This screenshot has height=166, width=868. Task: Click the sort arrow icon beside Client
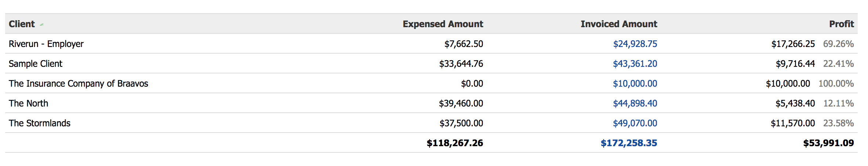pyautogui.click(x=41, y=25)
